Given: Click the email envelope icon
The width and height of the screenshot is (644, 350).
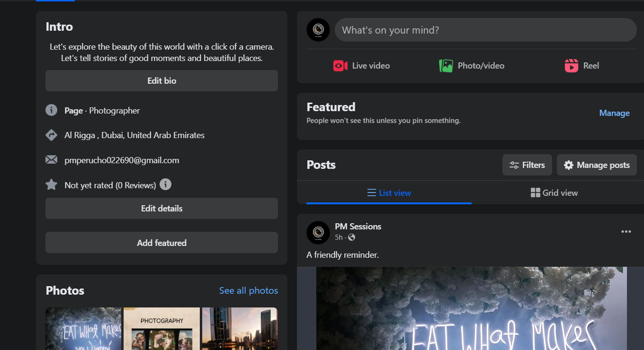Looking at the screenshot, I should tap(51, 160).
